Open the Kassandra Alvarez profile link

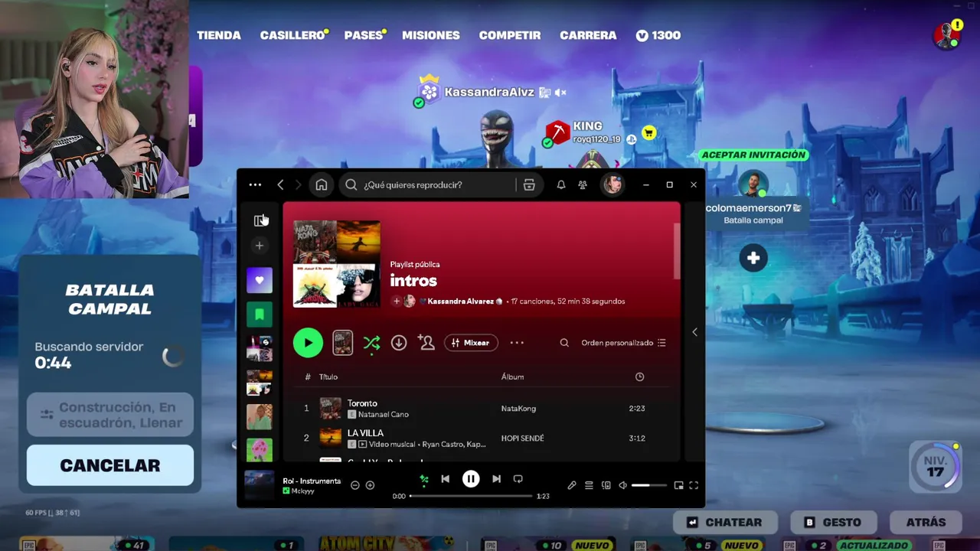pyautogui.click(x=460, y=302)
